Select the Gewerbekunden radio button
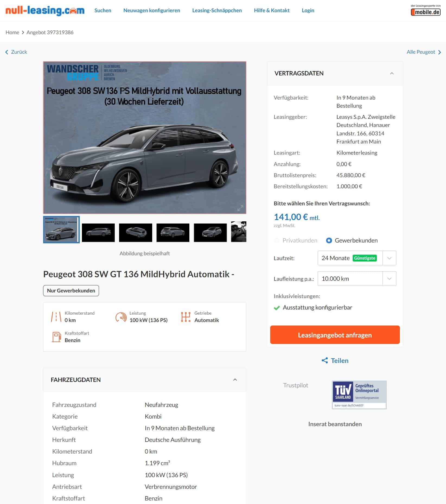Viewport: 446px width, 504px height. (x=329, y=240)
